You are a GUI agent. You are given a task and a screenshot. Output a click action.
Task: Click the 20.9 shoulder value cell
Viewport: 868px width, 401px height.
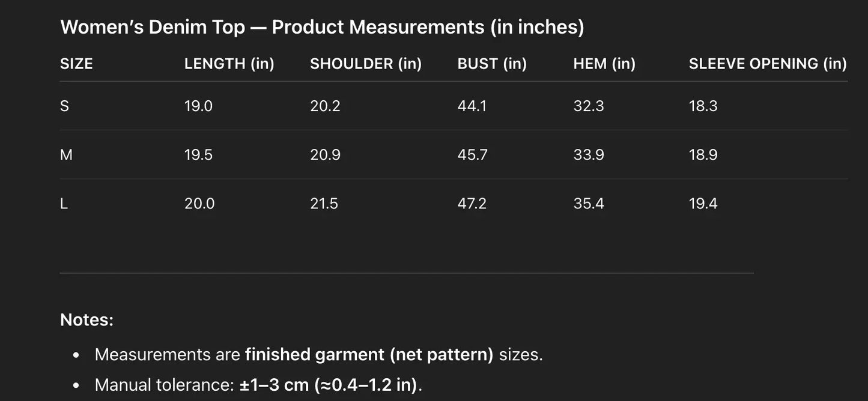(x=325, y=155)
